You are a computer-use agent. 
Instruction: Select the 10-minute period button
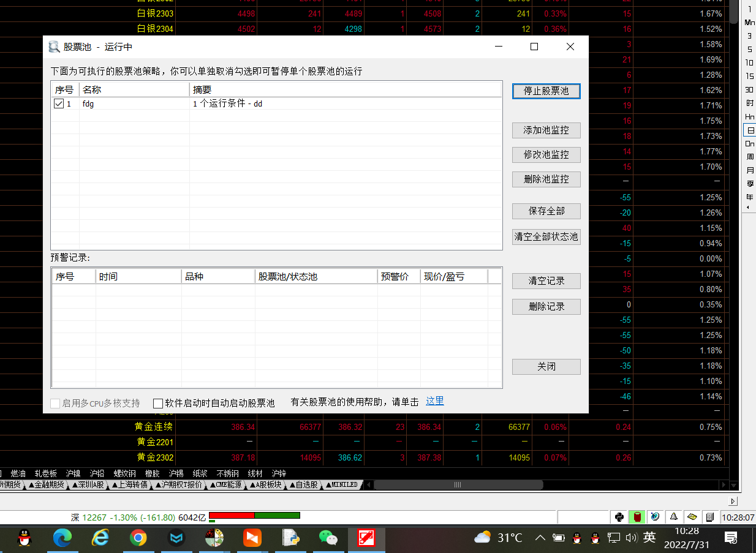coord(750,62)
